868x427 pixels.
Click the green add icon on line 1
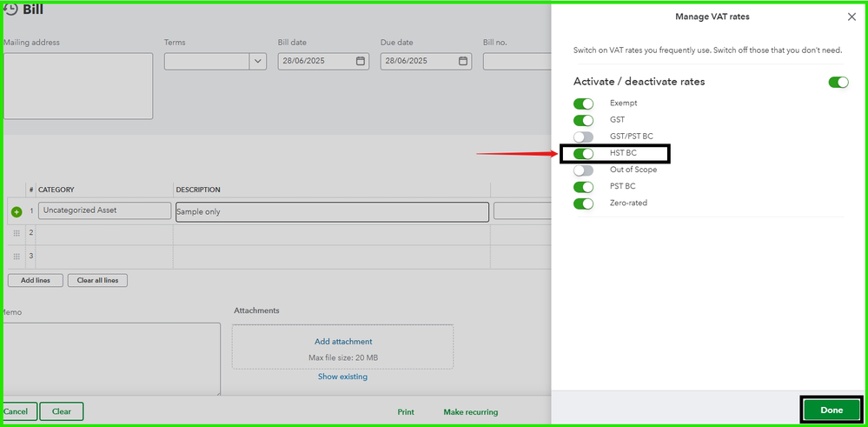pyautogui.click(x=17, y=211)
